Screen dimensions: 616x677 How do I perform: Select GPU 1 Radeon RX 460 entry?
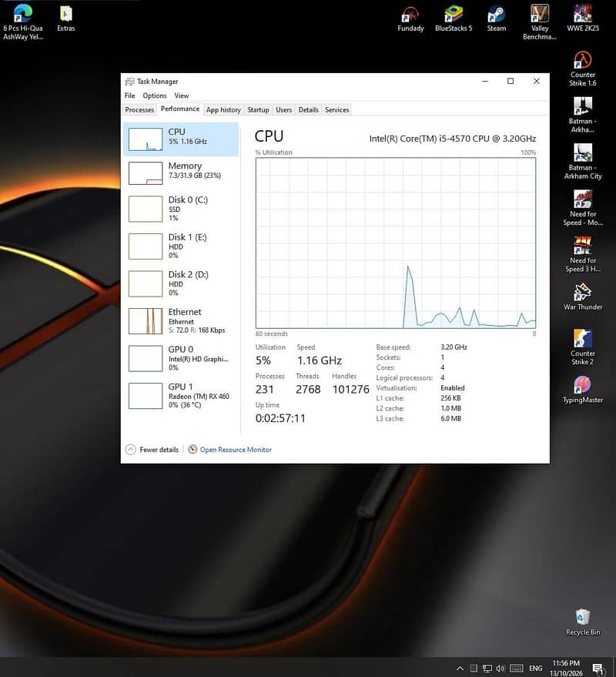[181, 395]
